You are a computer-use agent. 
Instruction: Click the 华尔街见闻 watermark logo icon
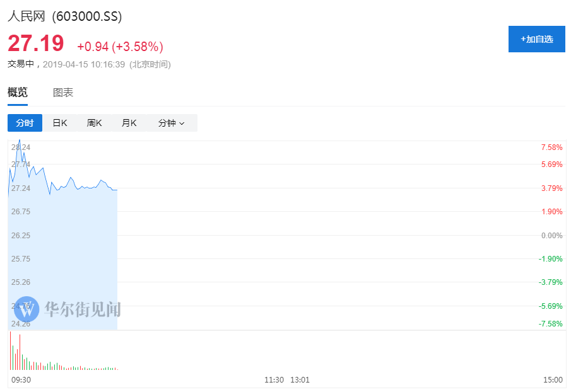26,309
